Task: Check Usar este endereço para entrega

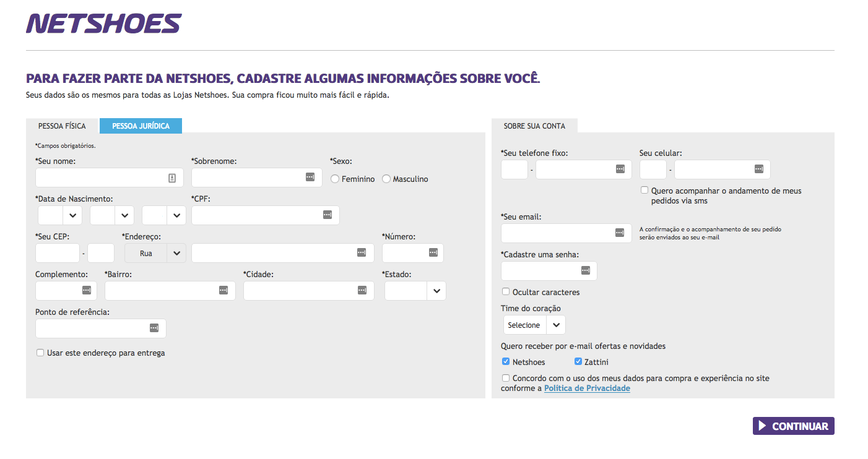Action: tap(40, 353)
